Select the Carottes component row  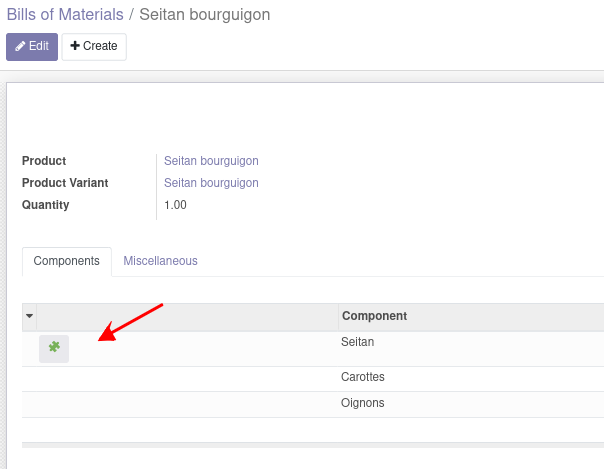(313, 379)
